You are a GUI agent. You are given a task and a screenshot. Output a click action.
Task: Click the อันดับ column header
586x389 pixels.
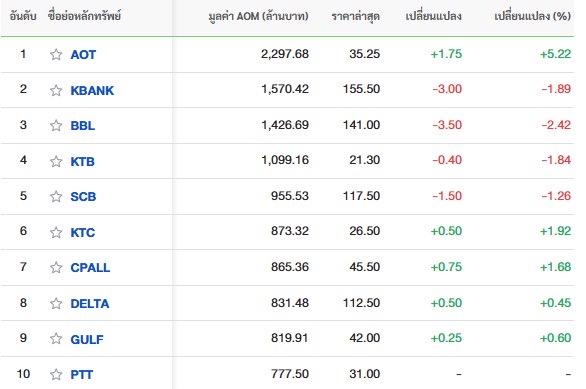click(23, 16)
